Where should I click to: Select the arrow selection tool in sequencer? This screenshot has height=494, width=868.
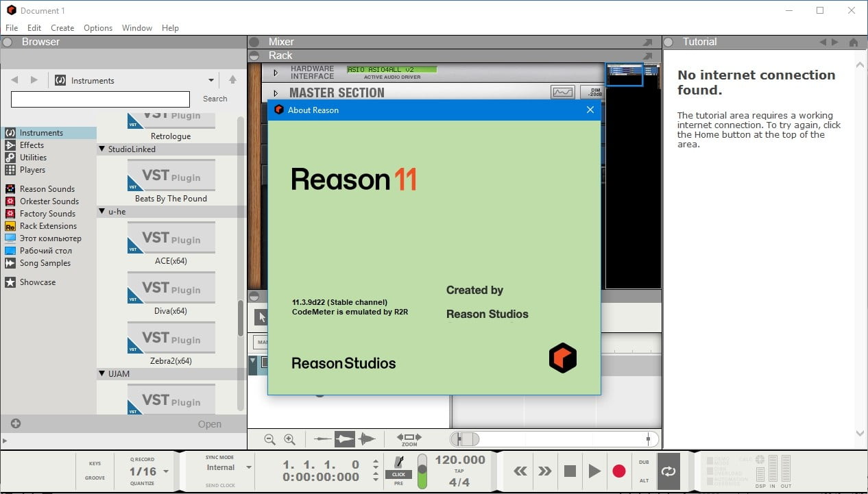click(x=261, y=317)
